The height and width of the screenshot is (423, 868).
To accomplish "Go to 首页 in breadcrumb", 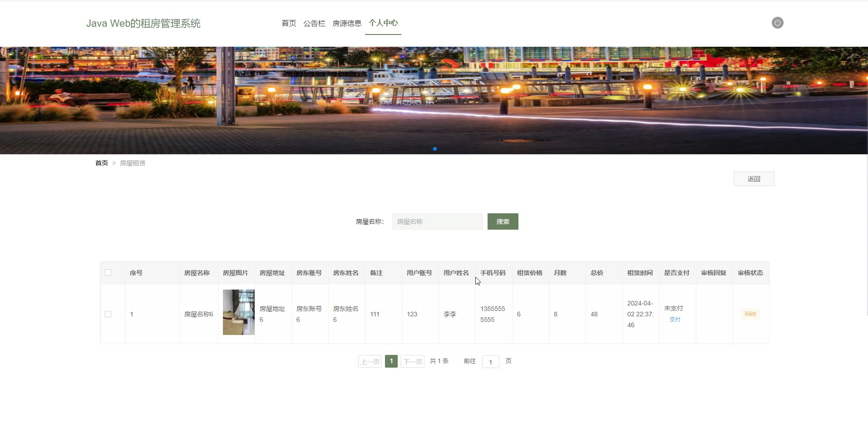I will click(x=102, y=163).
